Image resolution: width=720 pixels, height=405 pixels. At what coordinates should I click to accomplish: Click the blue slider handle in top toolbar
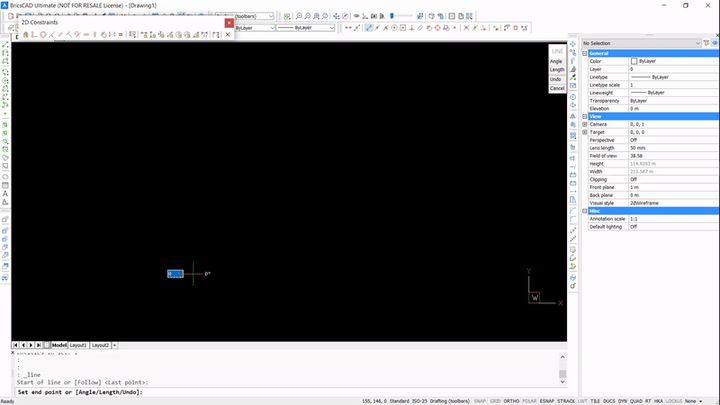click(x=392, y=16)
